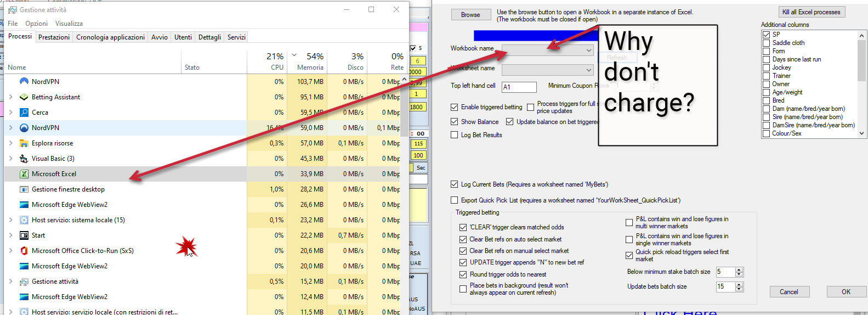868x315 pixels.
Task: Toggle 'CLEAR' trigger clears matched odds
Action: pyautogui.click(x=463, y=227)
